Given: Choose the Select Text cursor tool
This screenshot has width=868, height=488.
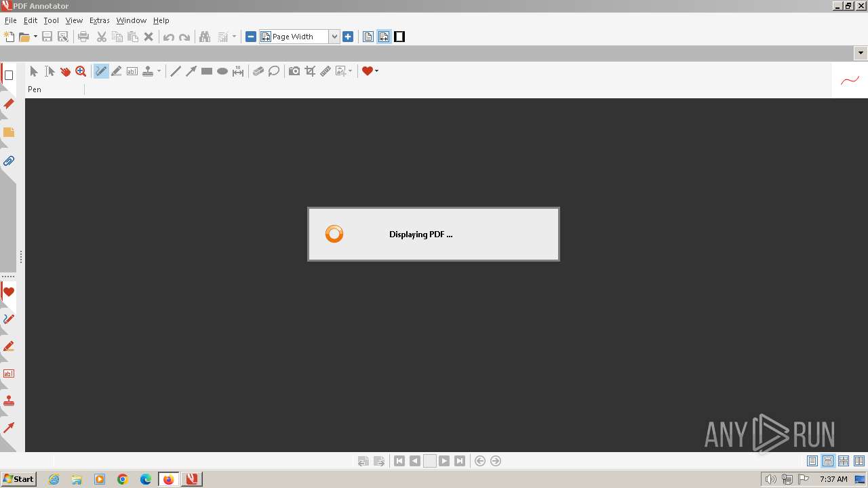Looking at the screenshot, I should (x=50, y=71).
